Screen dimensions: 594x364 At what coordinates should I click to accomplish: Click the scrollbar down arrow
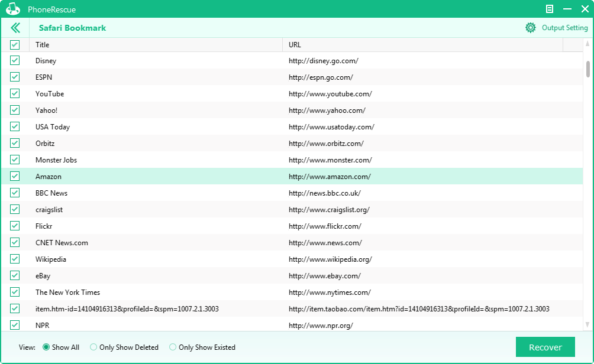[x=587, y=324]
